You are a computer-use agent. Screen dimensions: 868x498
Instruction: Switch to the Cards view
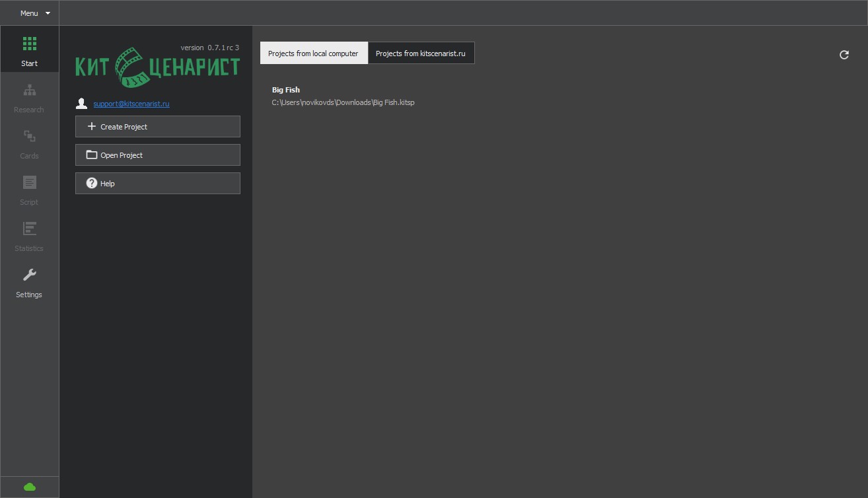pyautogui.click(x=29, y=143)
